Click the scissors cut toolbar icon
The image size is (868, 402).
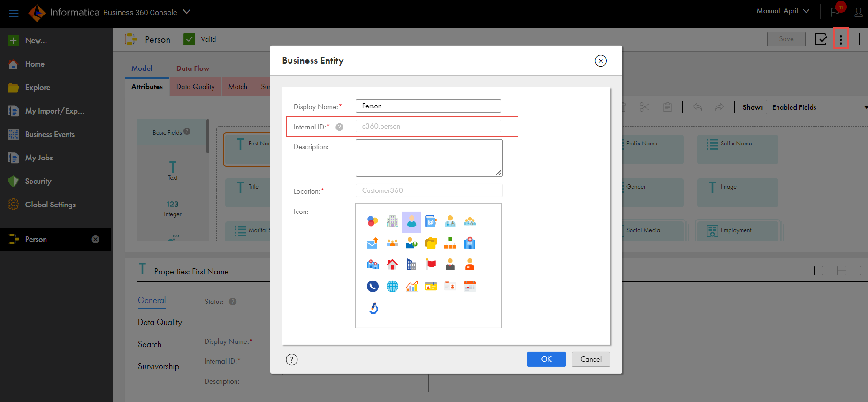pyautogui.click(x=645, y=107)
